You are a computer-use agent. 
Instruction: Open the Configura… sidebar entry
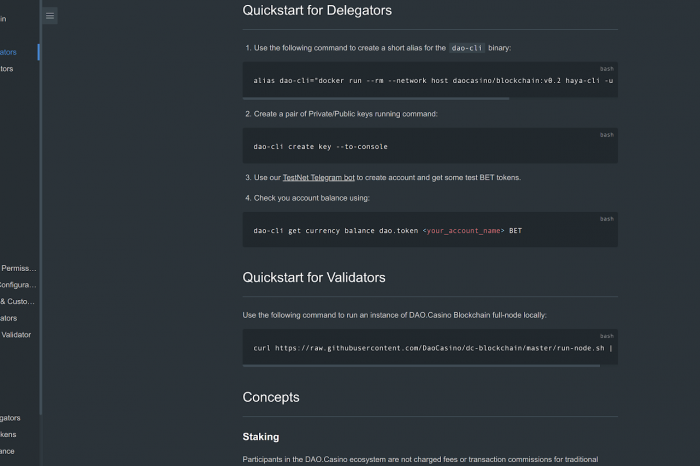[18, 285]
